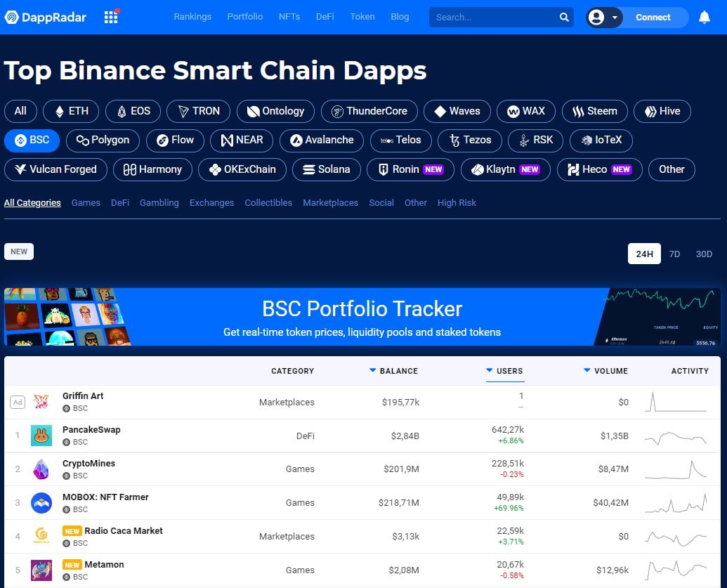
Task: Select the Klaytn chain chip
Action: point(505,170)
